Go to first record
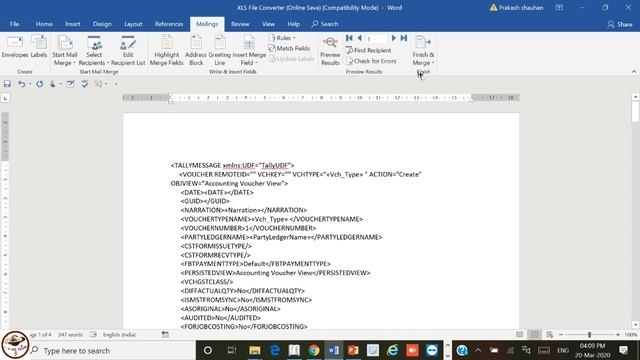This screenshot has width=640, height=360. 349,38
